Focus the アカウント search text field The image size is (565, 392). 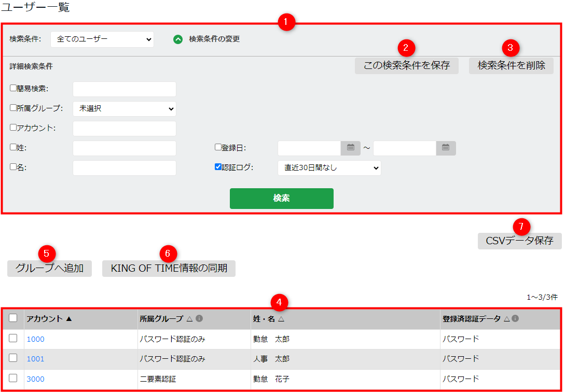[125, 129]
